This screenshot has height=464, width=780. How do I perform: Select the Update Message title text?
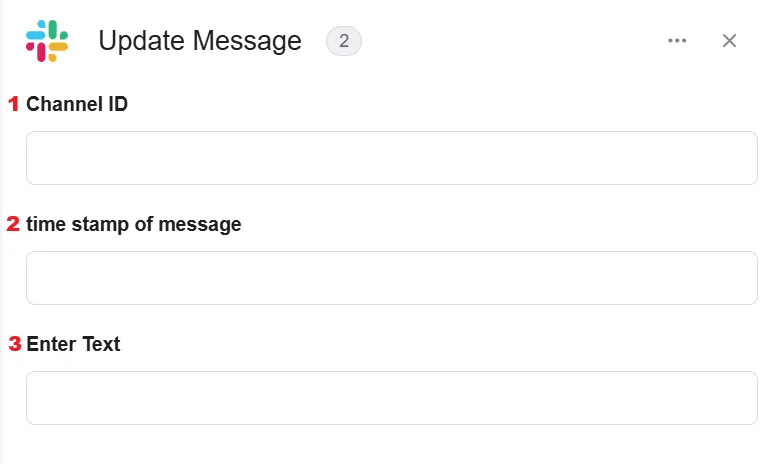(200, 41)
